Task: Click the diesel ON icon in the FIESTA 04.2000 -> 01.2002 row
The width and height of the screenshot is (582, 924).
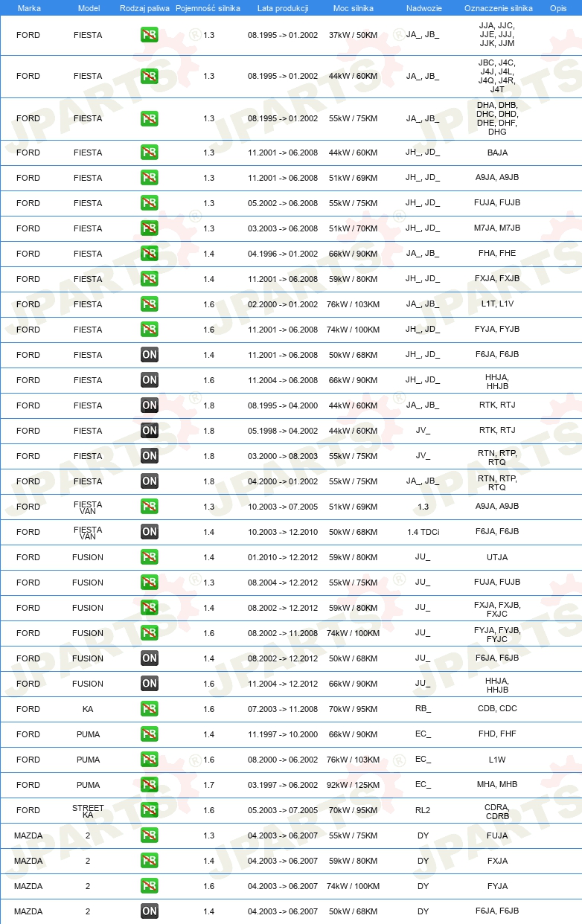Action: coord(150,481)
